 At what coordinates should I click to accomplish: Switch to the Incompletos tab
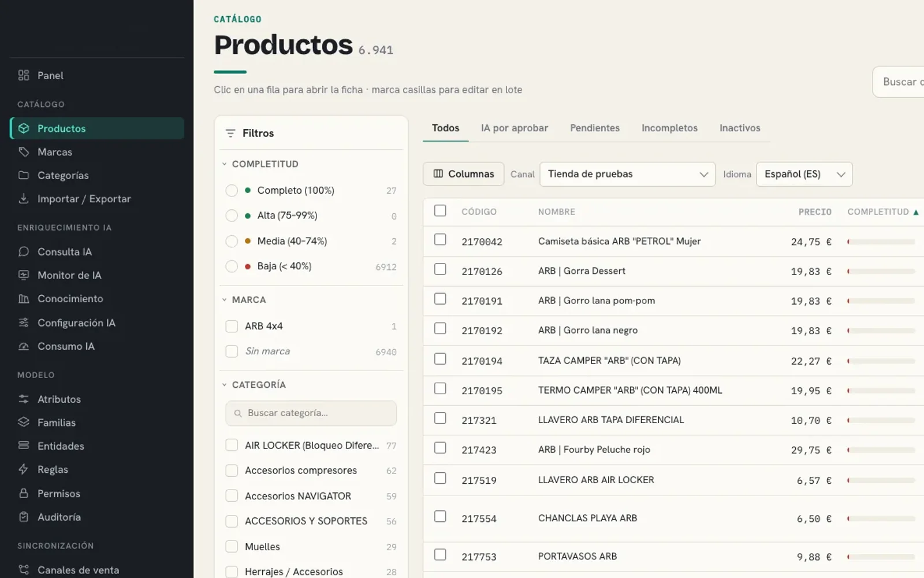click(x=669, y=128)
